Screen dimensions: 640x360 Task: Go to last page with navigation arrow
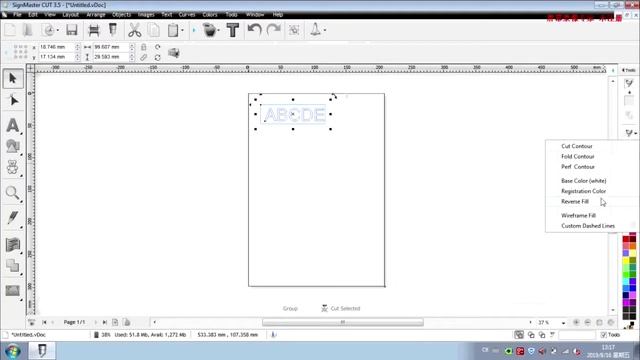(x=104, y=322)
